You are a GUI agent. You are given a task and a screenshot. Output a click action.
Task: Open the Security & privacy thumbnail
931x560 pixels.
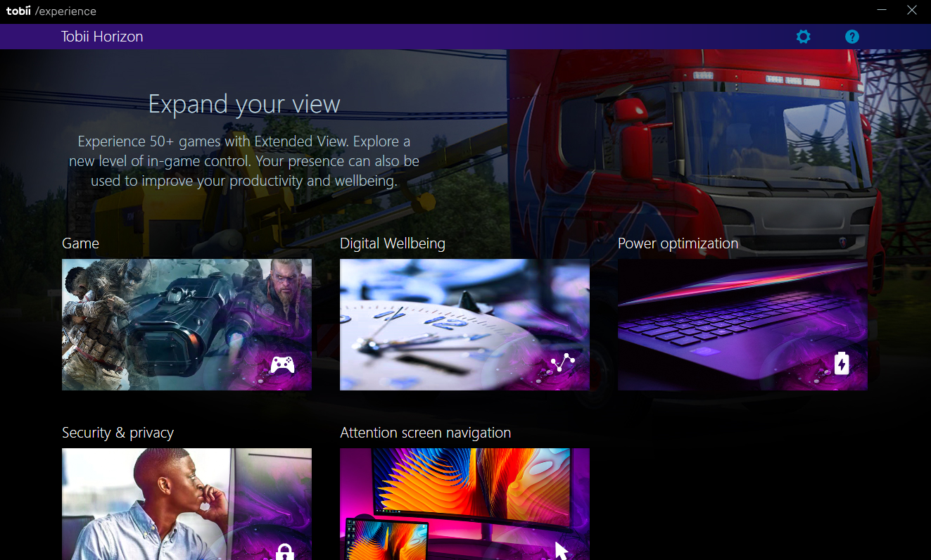click(186, 504)
